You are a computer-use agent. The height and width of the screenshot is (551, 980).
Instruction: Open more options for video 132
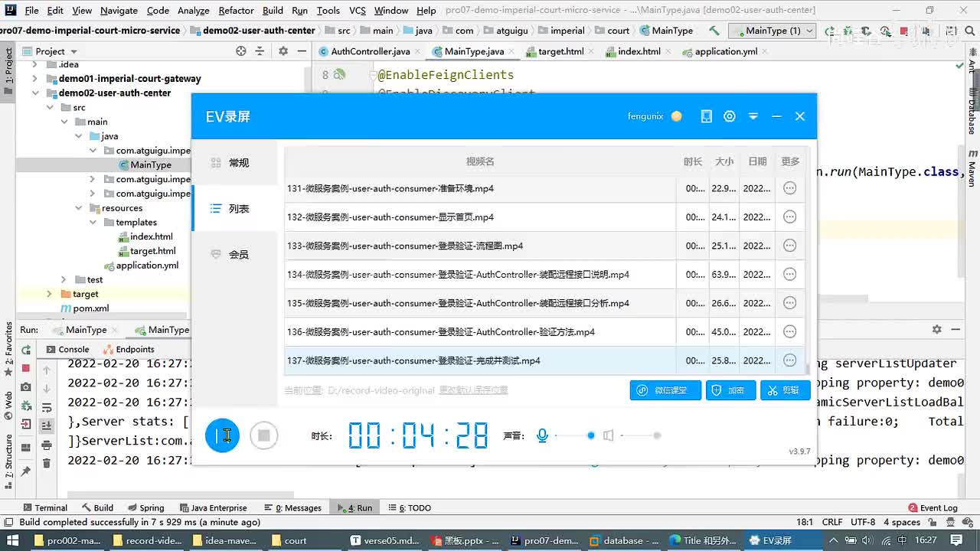coord(789,217)
